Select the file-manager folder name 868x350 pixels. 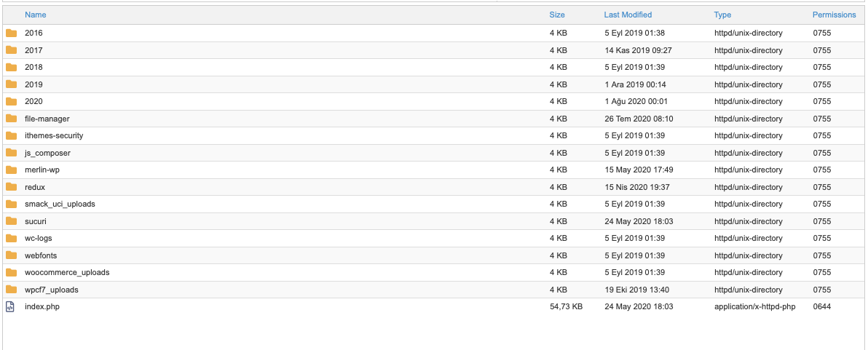tap(47, 119)
